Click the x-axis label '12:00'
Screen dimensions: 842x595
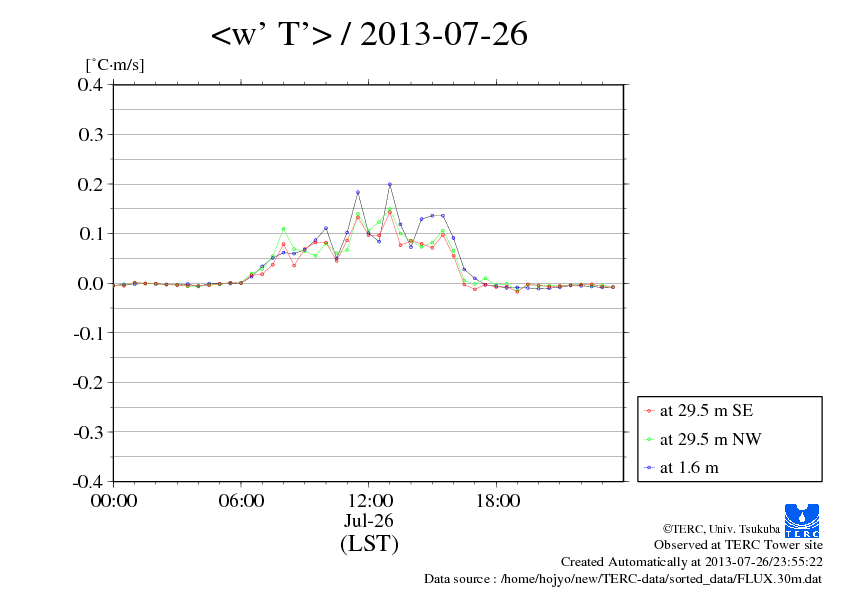click(x=370, y=501)
